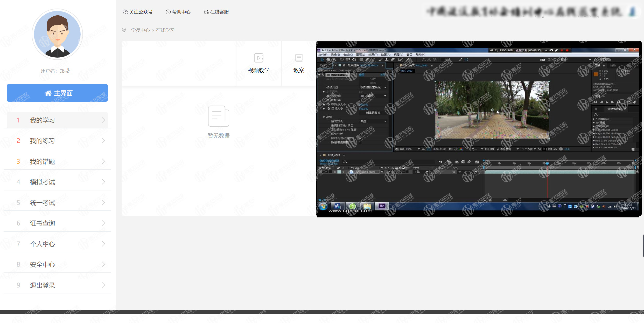Toggle the 跟踪点大小 stopwatch
Viewport: 644px width, 323px height.
coord(329,104)
